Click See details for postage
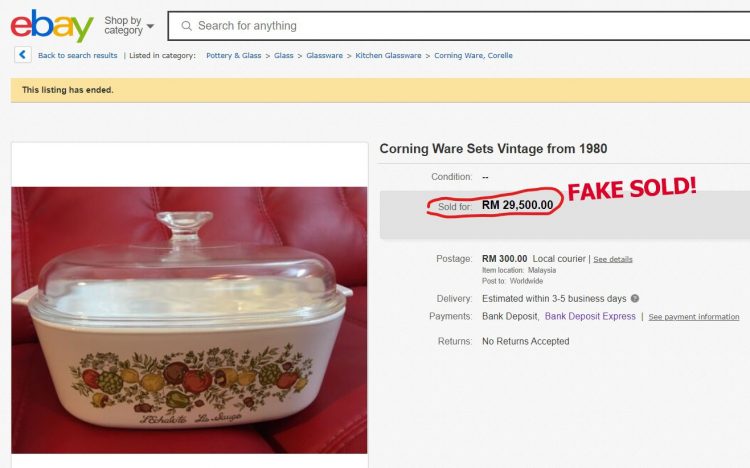The height and width of the screenshot is (468, 750). pyautogui.click(x=612, y=259)
